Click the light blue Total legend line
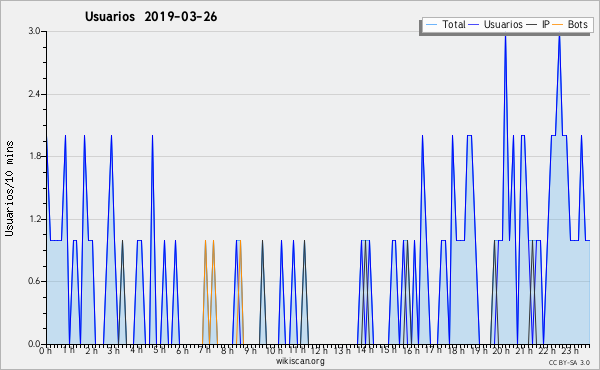The width and height of the screenshot is (600, 370). [x=431, y=24]
